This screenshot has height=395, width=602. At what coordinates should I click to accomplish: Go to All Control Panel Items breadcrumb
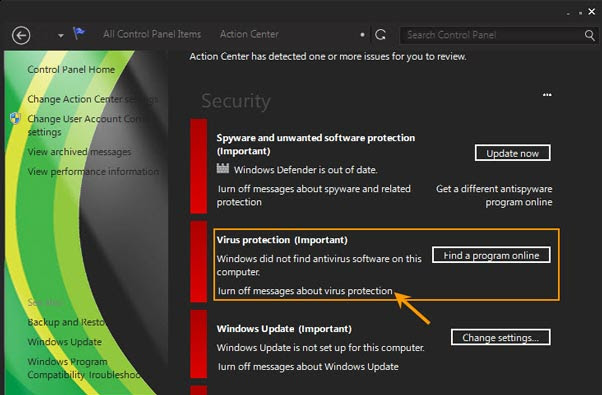tap(152, 34)
